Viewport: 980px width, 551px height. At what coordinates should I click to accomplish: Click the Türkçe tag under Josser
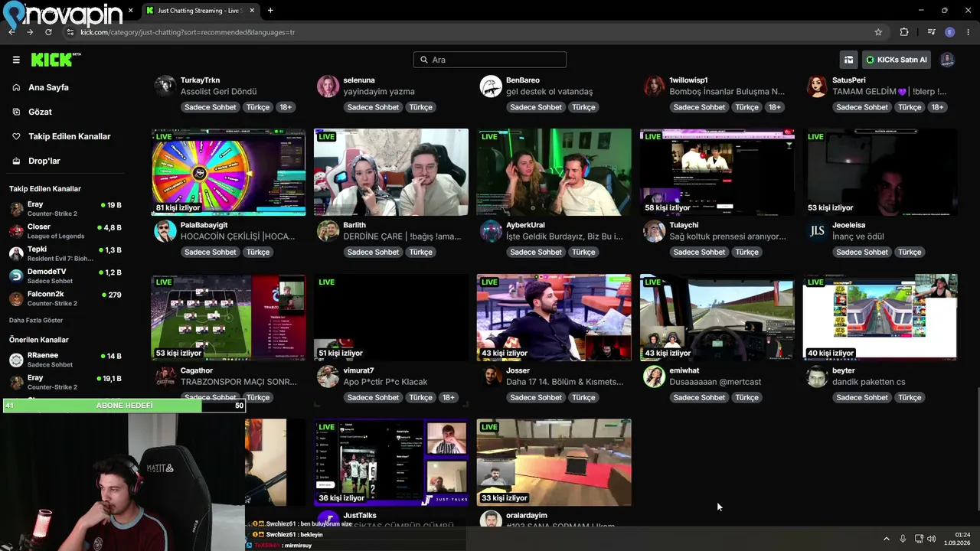click(x=583, y=397)
